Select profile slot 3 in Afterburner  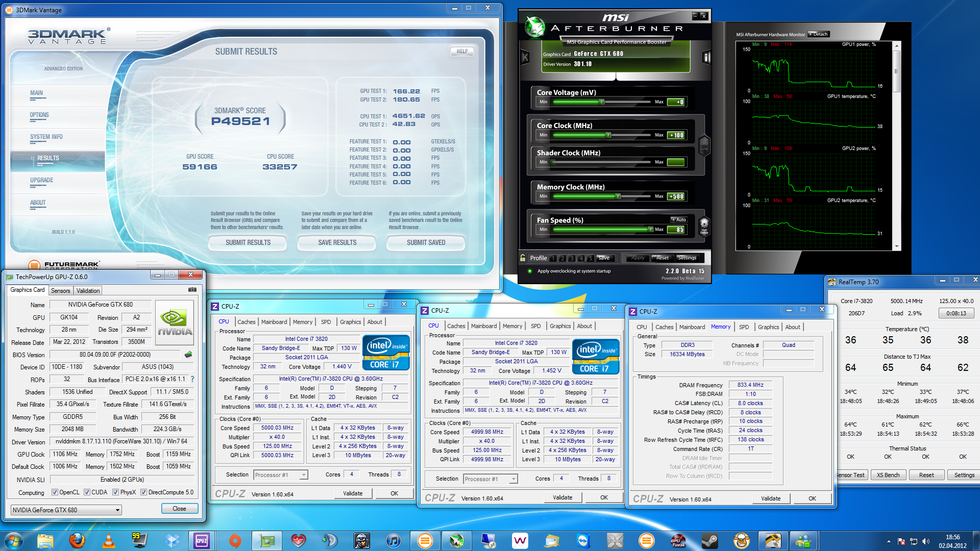click(572, 258)
